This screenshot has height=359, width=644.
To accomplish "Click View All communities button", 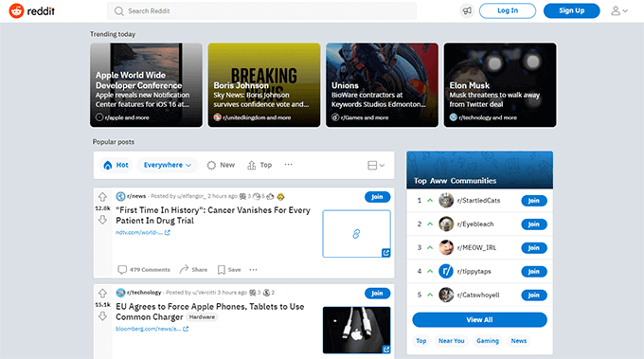I will [480, 319].
